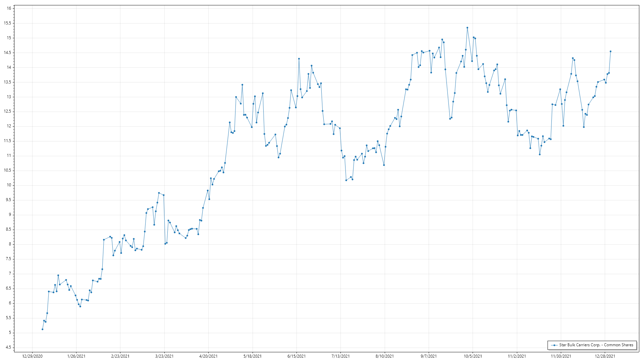
Task: Select the 7/13/2021 date label
Action: click(340, 356)
